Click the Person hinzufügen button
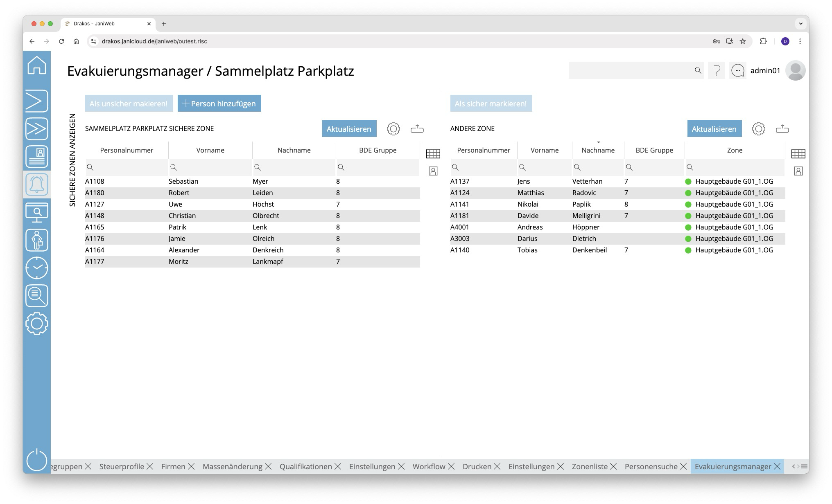 219,103
